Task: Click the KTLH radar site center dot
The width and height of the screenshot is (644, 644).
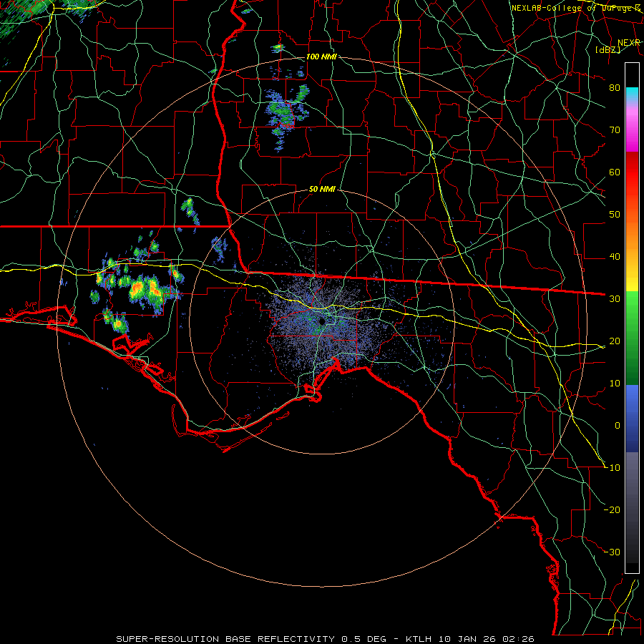Action: 322,321
